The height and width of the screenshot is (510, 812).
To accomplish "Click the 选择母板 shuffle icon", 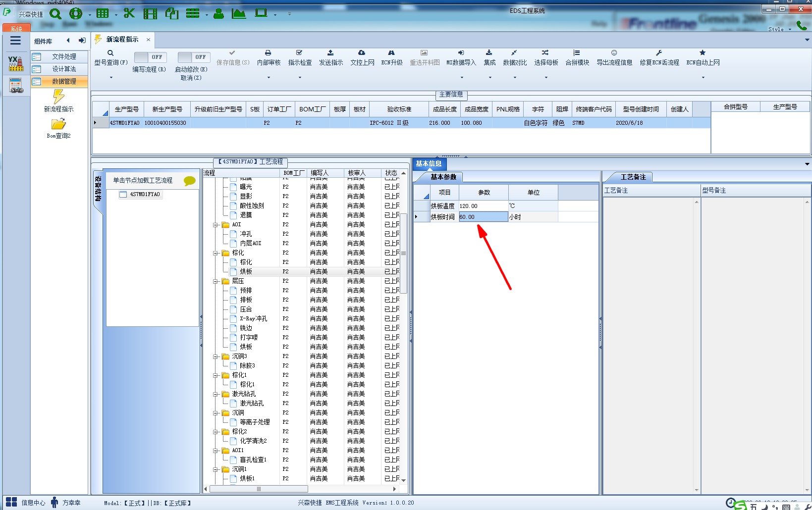I will (545, 52).
